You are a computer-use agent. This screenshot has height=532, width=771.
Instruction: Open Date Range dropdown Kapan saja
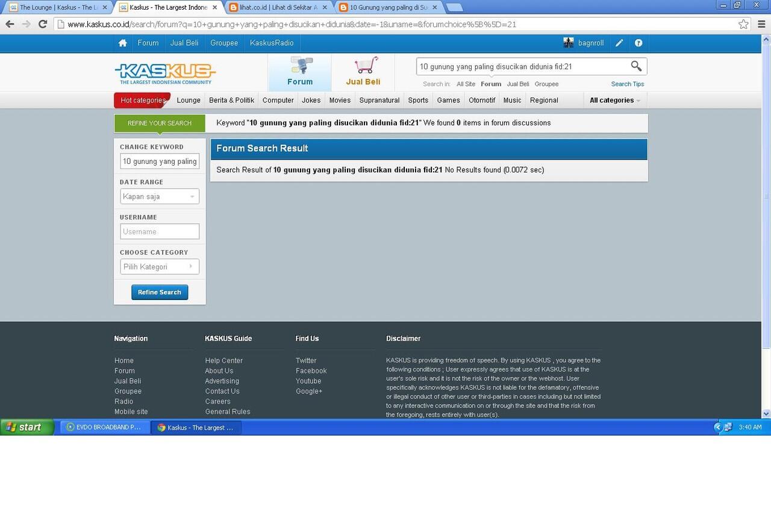[160, 196]
